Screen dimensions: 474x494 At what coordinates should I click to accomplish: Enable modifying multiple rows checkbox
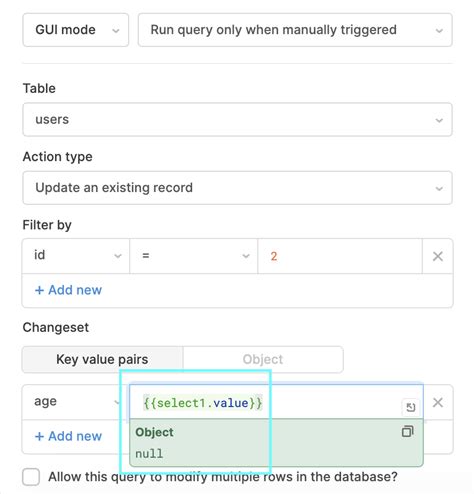click(x=31, y=477)
